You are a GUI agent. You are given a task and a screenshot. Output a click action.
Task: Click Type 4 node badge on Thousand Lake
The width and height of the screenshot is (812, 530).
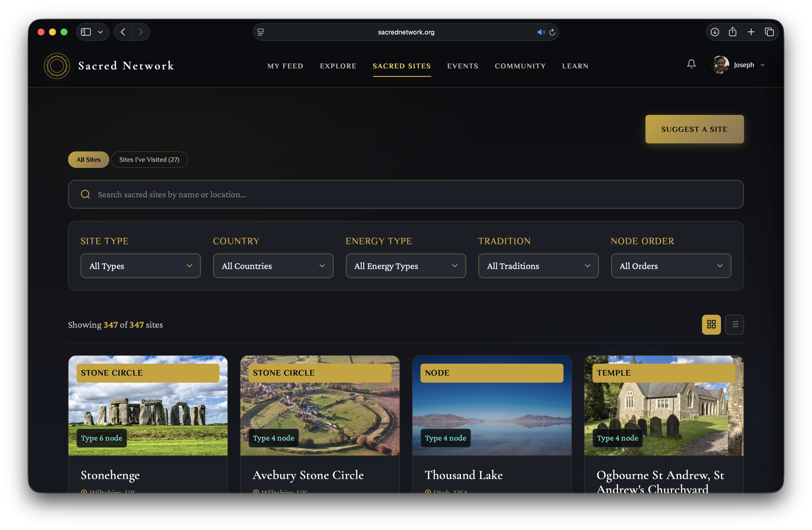click(x=445, y=438)
